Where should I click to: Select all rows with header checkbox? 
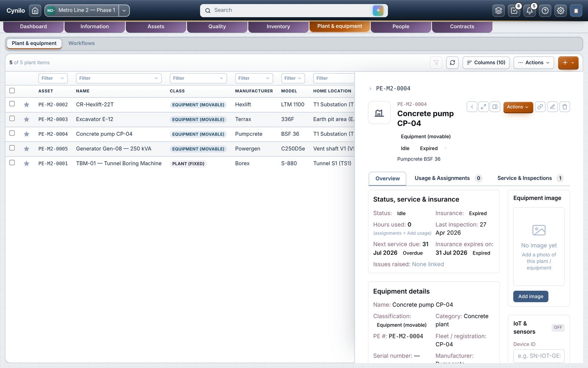click(x=12, y=91)
